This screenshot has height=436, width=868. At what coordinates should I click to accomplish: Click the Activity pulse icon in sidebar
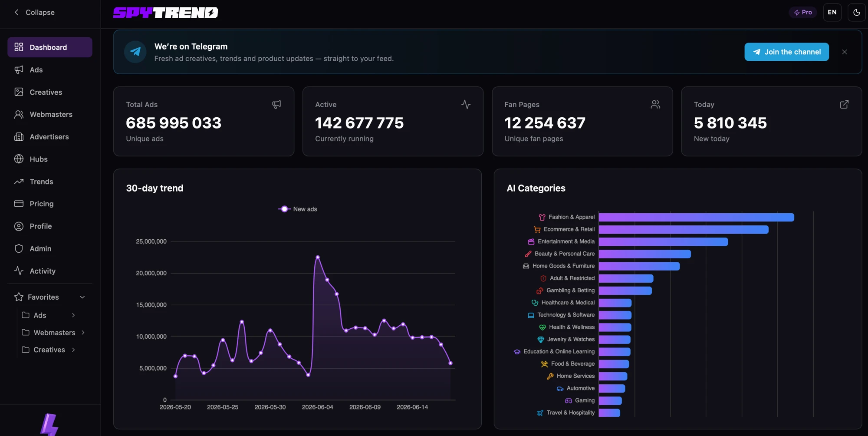click(19, 271)
